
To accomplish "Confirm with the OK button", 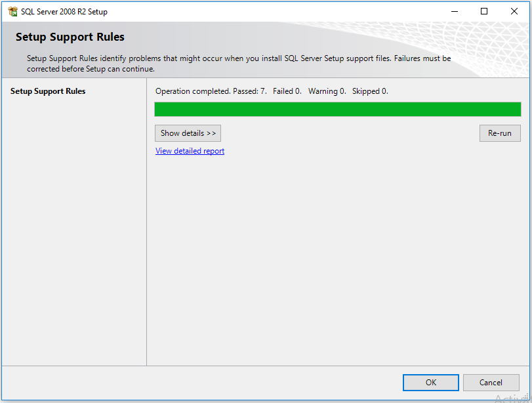I will click(x=431, y=383).
